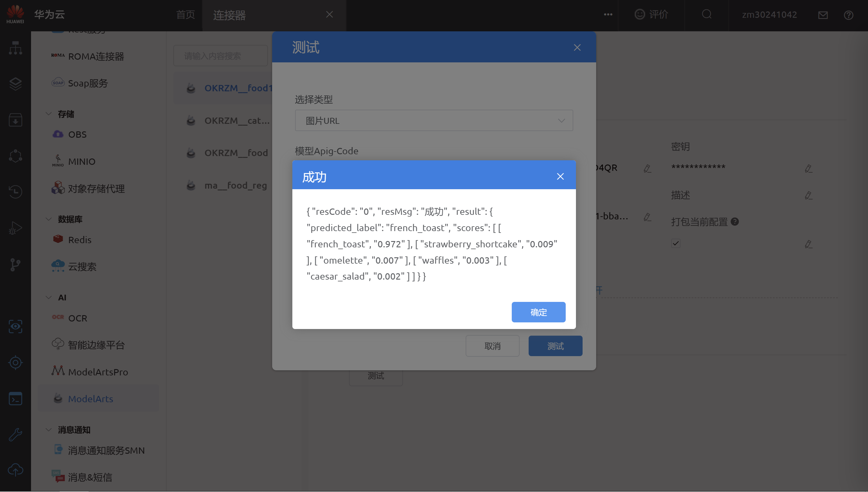868x492 pixels.
Task: Click the layers stack icon in left rail
Action: tap(15, 84)
